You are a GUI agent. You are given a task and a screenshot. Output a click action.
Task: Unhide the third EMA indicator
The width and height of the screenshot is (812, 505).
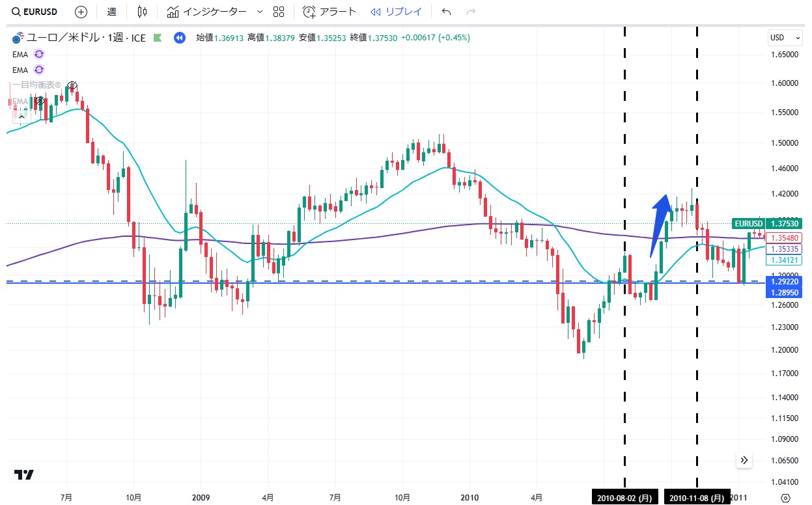(x=40, y=101)
